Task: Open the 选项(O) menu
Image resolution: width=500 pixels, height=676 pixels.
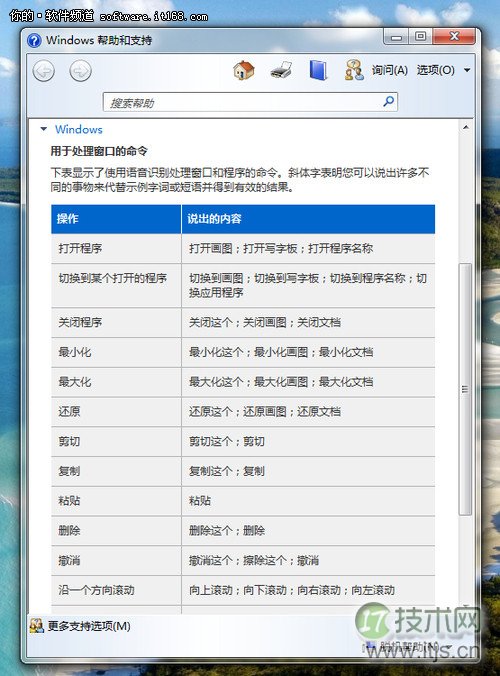Action: (x=435, y=70)
